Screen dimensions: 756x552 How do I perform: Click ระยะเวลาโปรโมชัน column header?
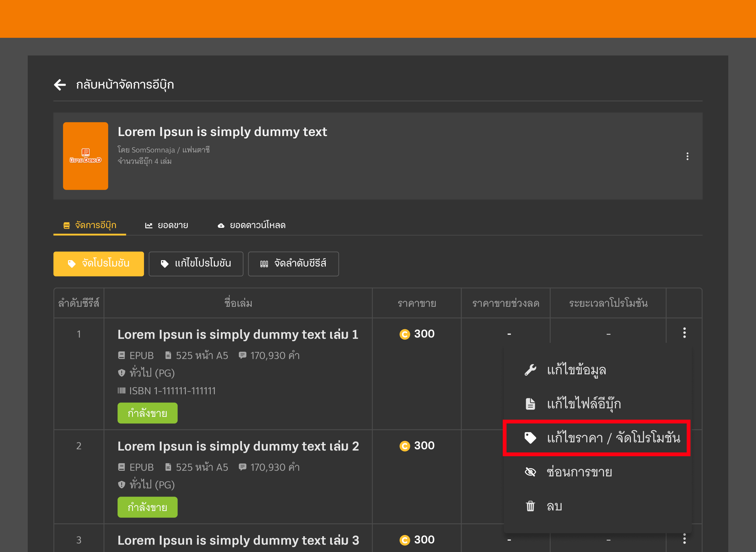tap(608, 303)
